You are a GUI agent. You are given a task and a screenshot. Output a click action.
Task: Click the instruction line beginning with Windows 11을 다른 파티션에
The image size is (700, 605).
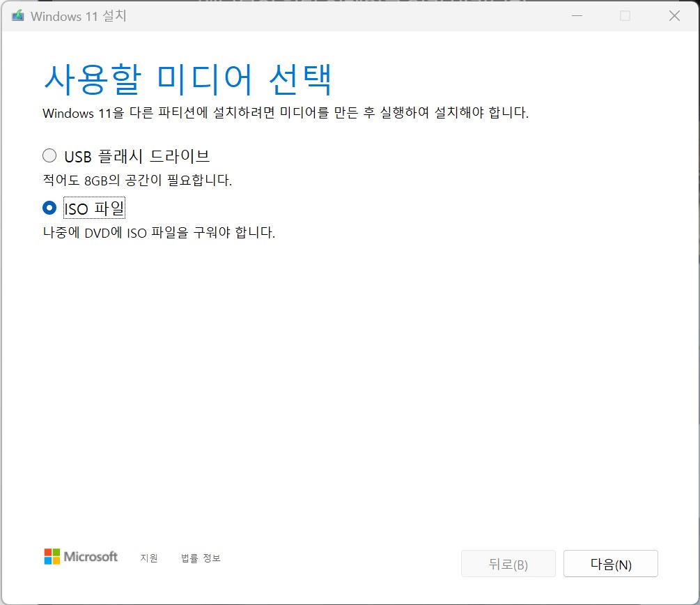[x=286, y=113]
